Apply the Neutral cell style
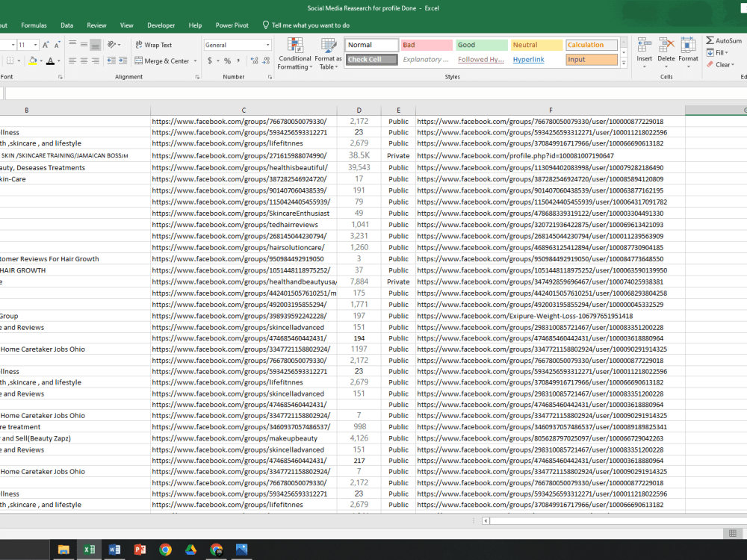 [536, 45]
